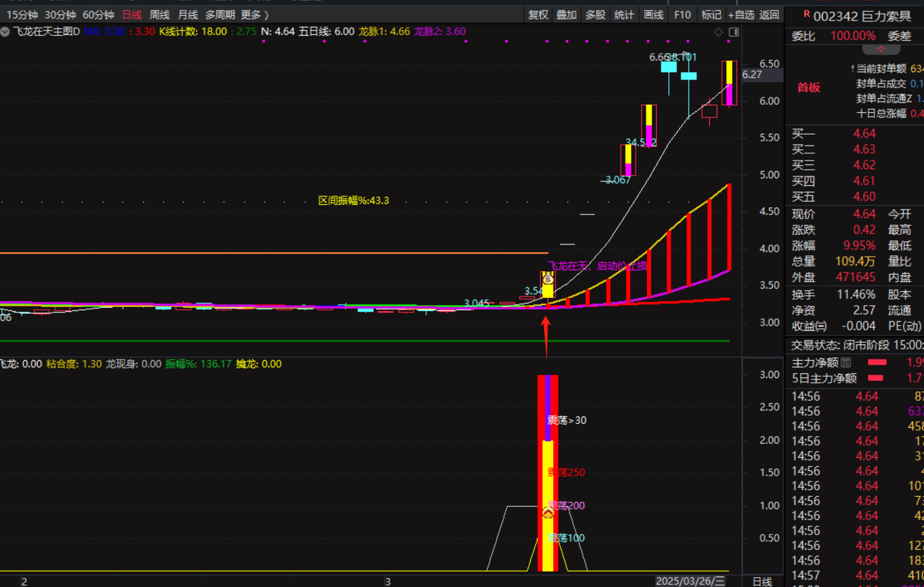Click the 6.27 price marker on the axis
924x587 pixels.
752,74
